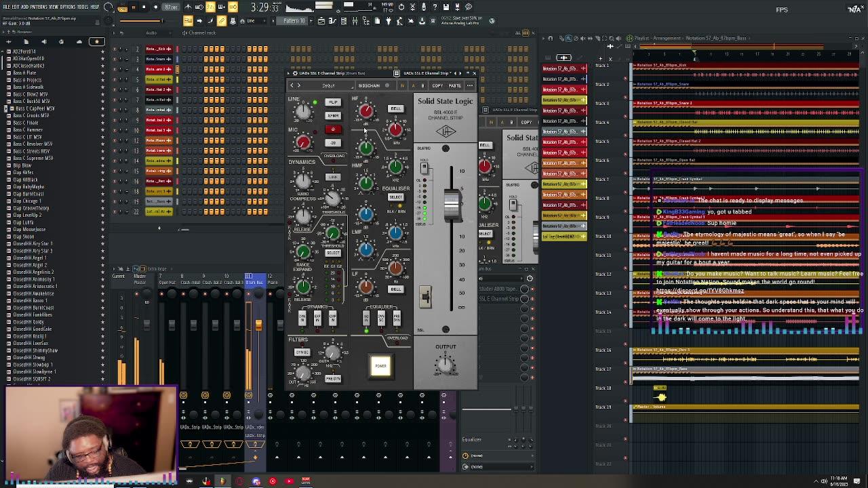Click the Windows taskbar red app icon
The width and height of the screenshot is (868, 488).
coord(273,481)
